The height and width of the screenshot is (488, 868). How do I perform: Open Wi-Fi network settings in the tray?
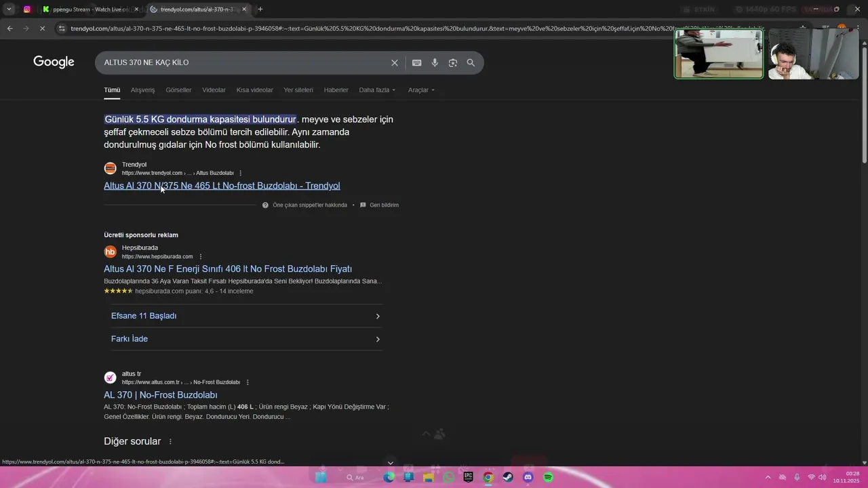(811, 477)
